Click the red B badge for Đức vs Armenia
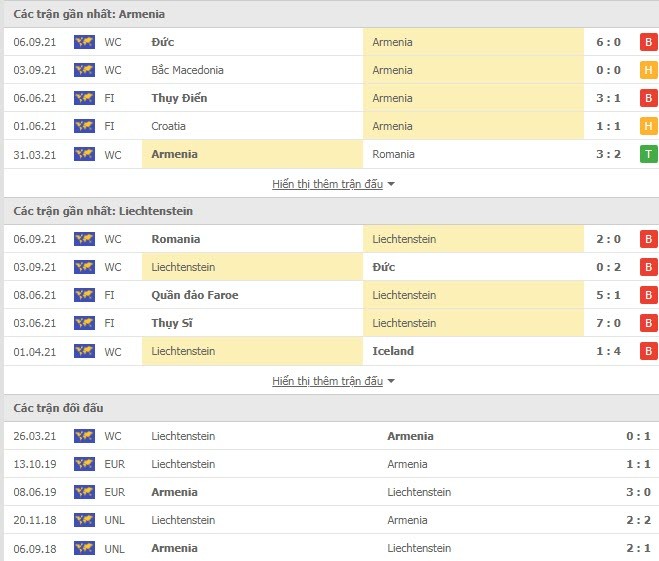659x561 pixels. pos(649,42)
